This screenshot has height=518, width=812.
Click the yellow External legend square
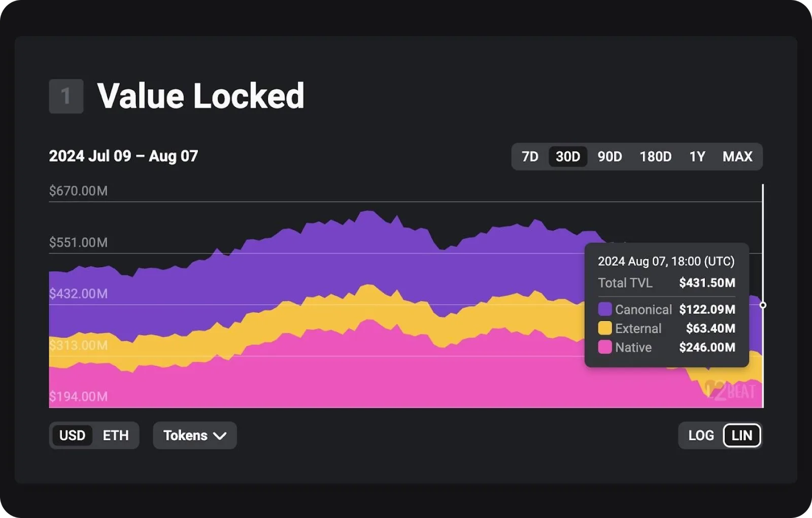pyautogui.click(x=605, y=328)
